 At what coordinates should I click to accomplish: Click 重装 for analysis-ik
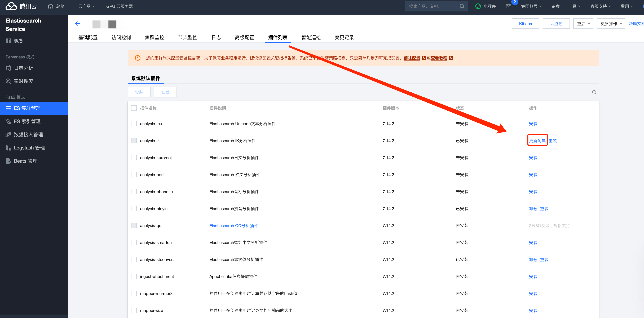click(x=553, y=141)
